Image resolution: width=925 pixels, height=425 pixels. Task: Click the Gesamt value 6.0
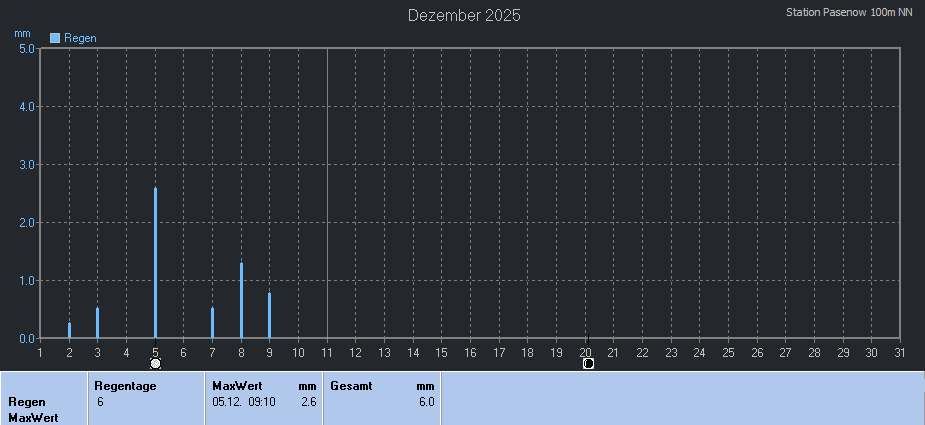pos(426,402)
